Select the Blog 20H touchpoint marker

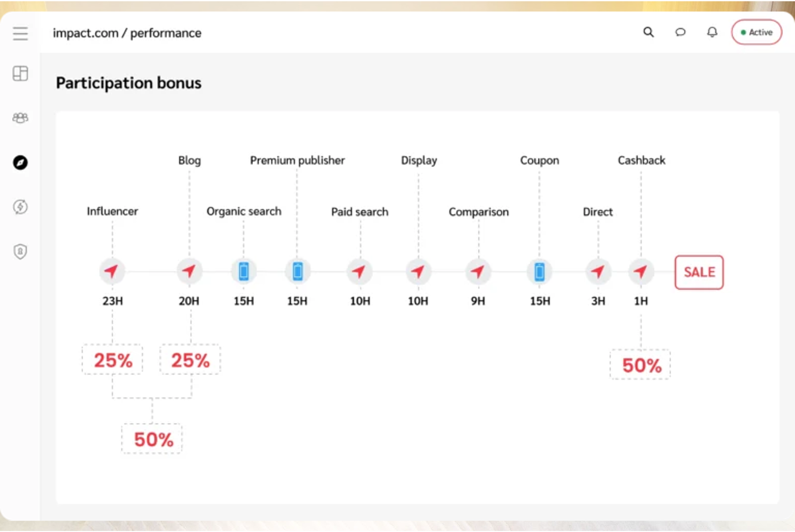(x=189, y=271)
